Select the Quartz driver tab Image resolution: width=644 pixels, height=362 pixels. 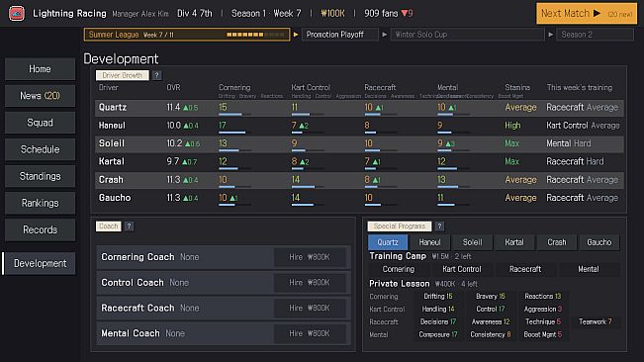(x=388, y=242)
